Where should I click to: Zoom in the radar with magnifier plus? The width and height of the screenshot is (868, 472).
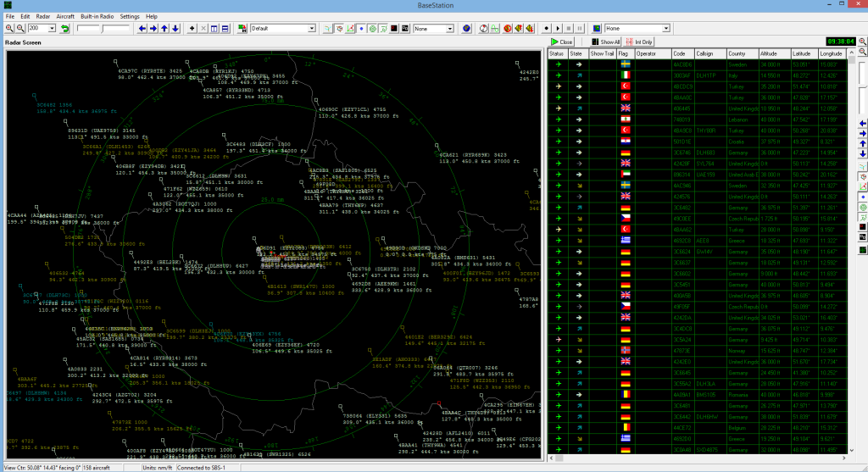9,28
